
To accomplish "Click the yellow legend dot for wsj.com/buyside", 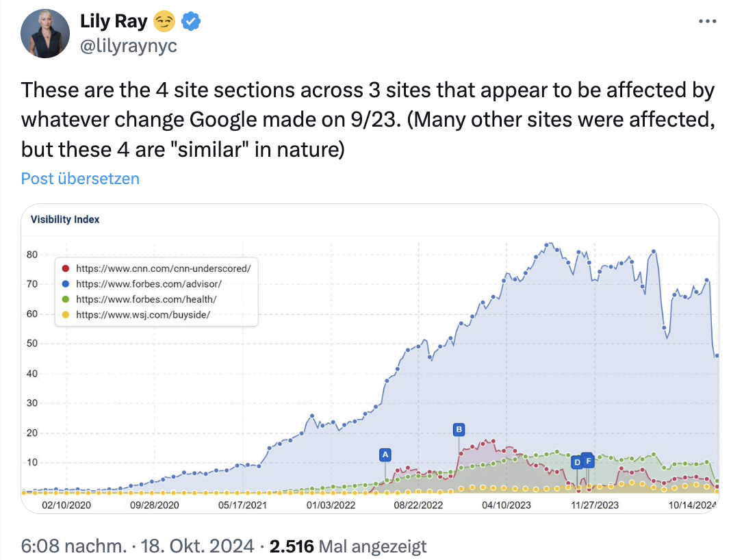I will (x=64, y=315).
